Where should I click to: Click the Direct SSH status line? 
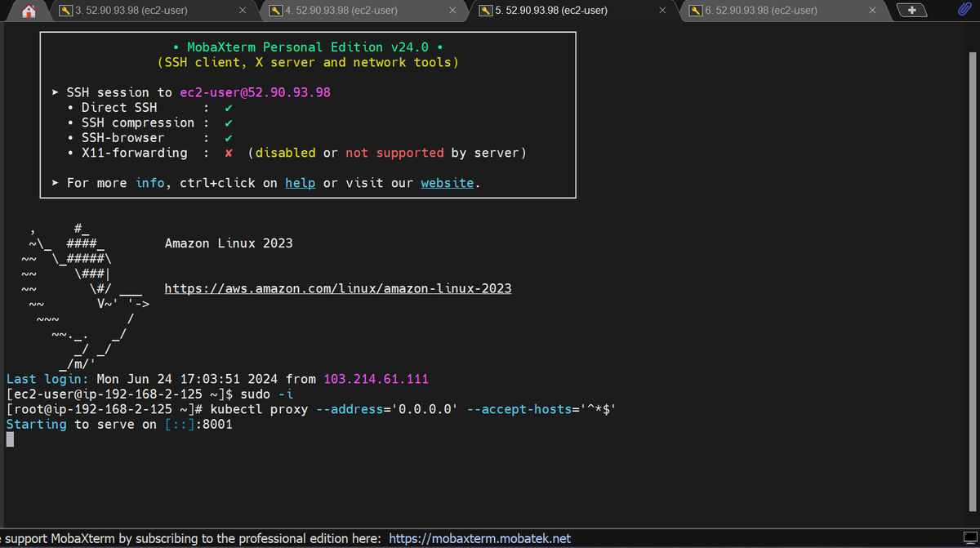pos(151,108)
